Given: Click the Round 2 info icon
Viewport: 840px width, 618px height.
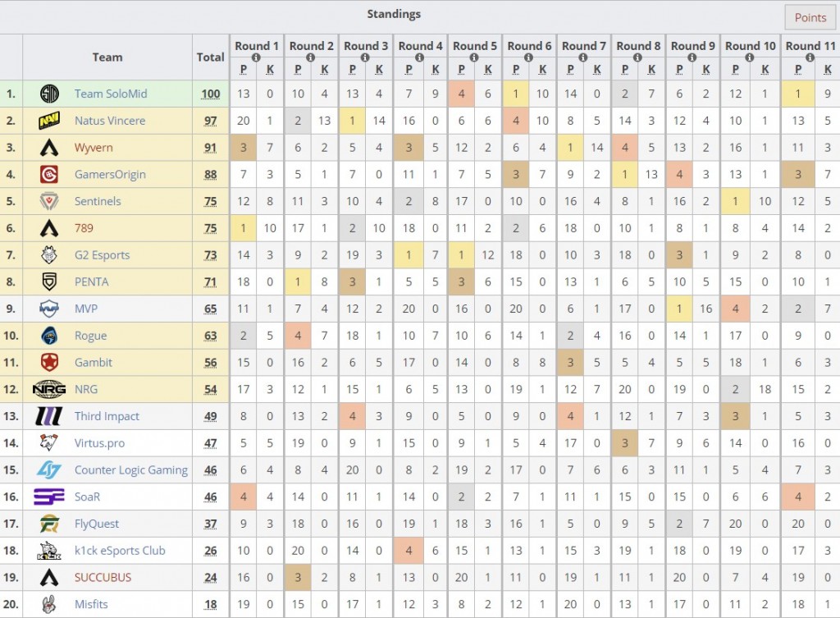Looking at the screenshot, I should point(311,57).
